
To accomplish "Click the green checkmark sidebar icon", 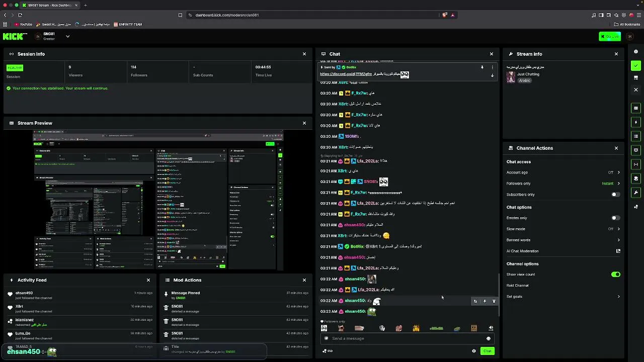I will coord(636,65).
